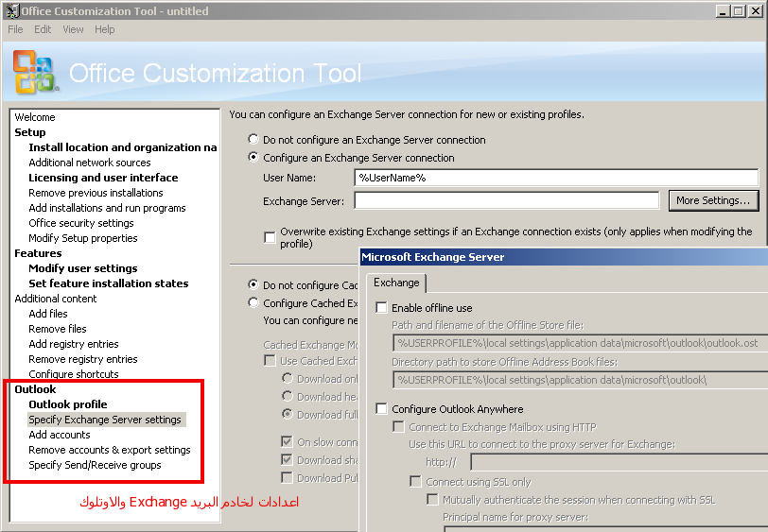Open 'Remove accounts & export settings' page
Image resolution: width=768 pixels, height=532 pixels.
click(x=109, y=450)
